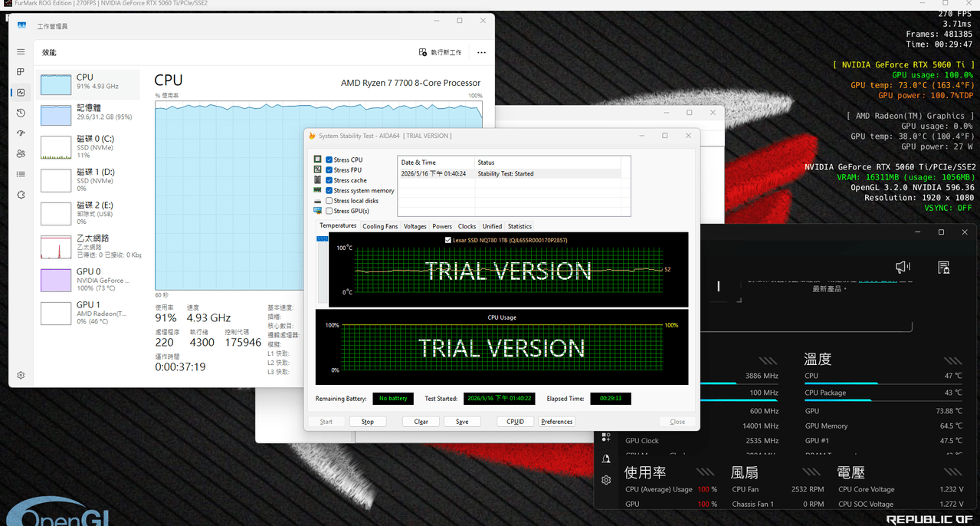Click the Stop button in AIDA64
Screen dimensions: 980x526
point(368,422)
